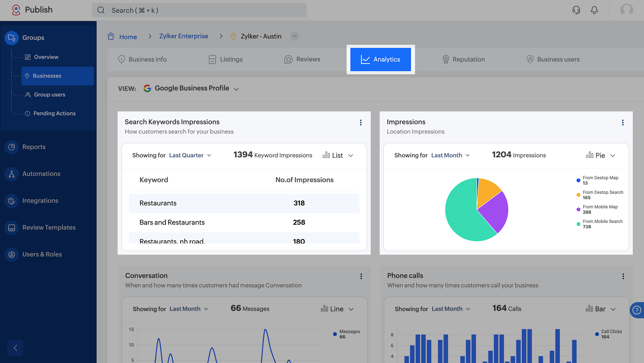Open the List chart type dropdown
644x363 pixels.
[x=338, y=155]
